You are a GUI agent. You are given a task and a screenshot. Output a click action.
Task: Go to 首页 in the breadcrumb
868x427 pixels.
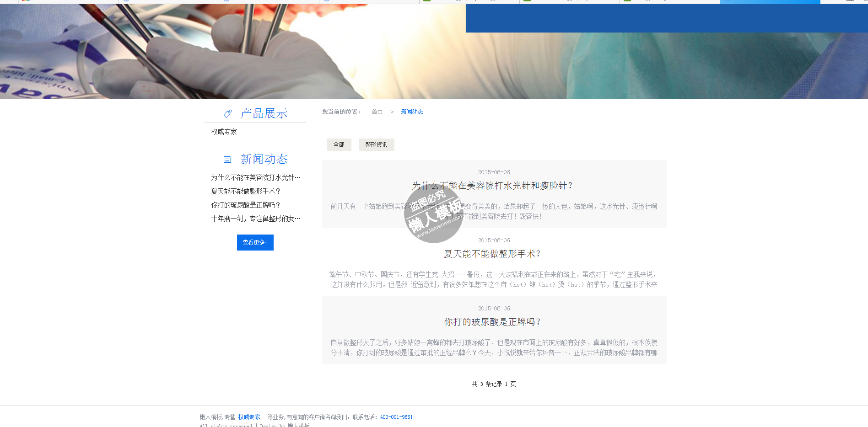pos(377,112)
